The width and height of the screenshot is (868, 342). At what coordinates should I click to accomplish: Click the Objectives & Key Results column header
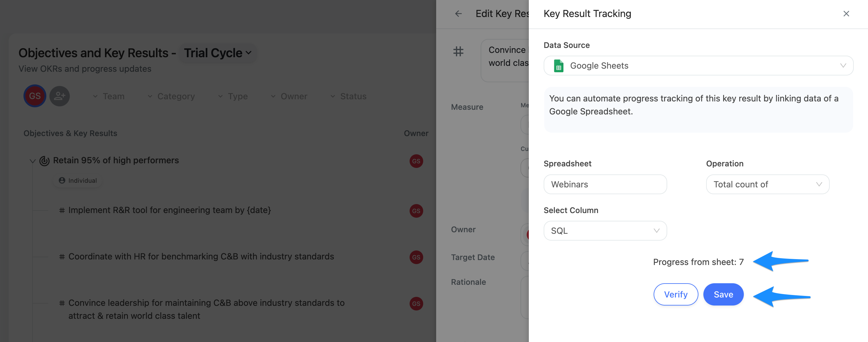pyautogui.click(x=70, y=134)
